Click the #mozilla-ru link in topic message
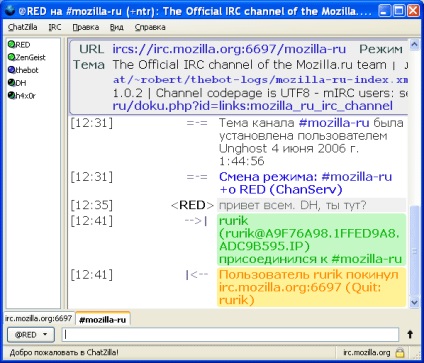Screen dimensions: 424x363 point(334,123)
